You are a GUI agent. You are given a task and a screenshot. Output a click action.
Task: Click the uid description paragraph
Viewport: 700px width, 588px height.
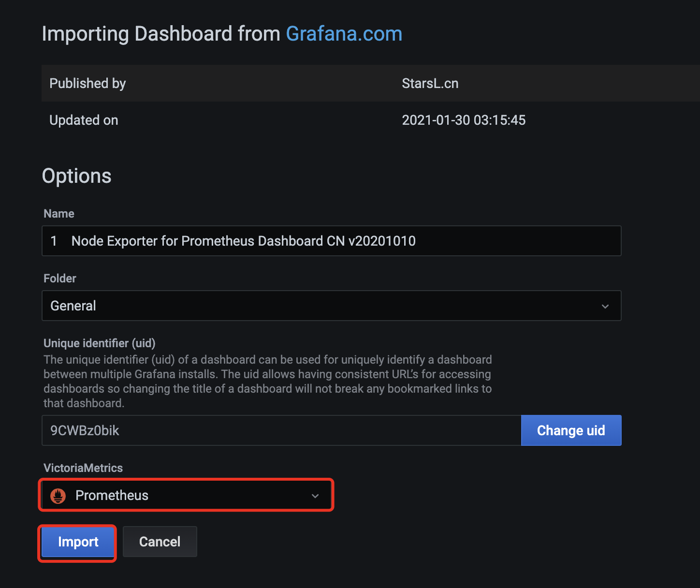268,381
